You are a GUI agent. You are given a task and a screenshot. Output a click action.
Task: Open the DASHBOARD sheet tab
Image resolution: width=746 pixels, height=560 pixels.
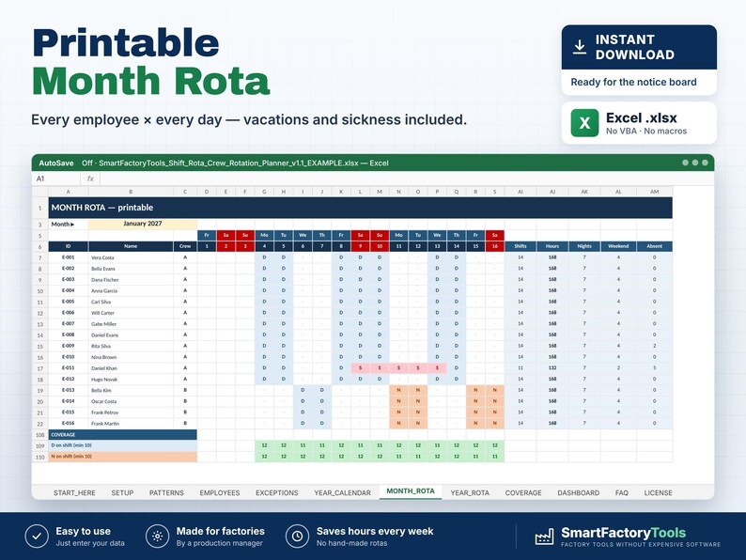[579, 493]
